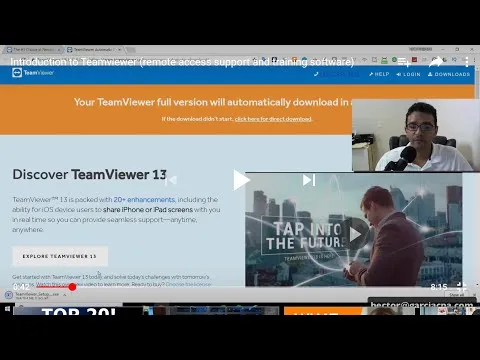Add this video to a playlist
Screen dimensions: 480x360
tap(404, 62)
